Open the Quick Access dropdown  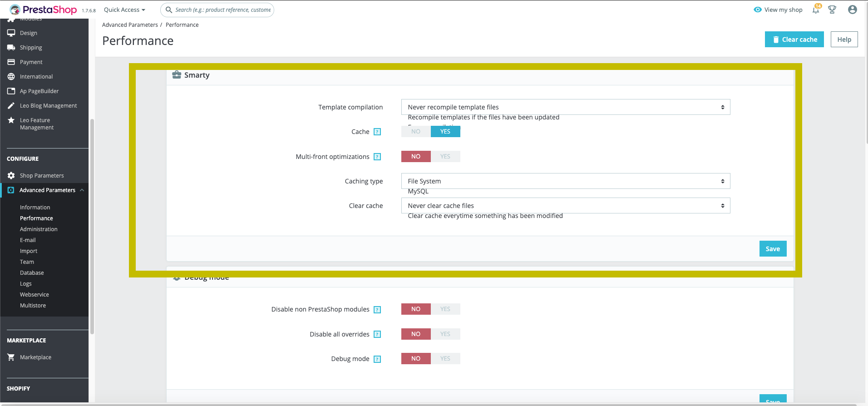124,10
